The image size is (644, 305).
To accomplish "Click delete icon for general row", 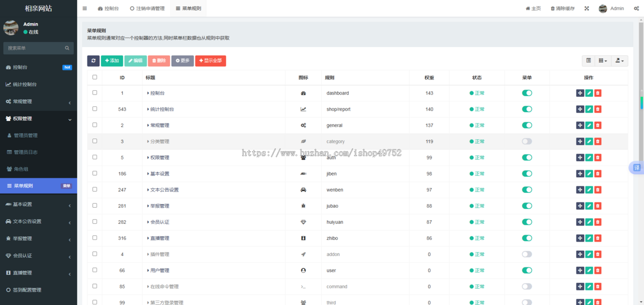I will pos(598,125).
